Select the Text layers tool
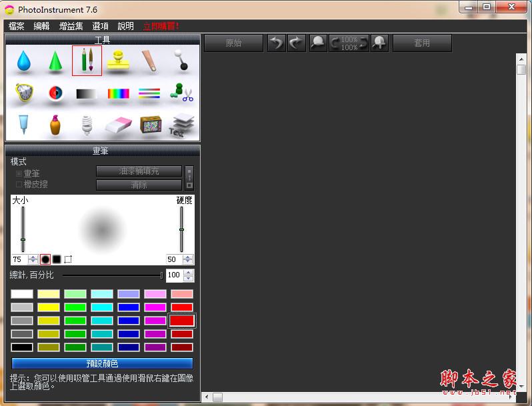The image size is (532, 406). [x=181, y=125]
